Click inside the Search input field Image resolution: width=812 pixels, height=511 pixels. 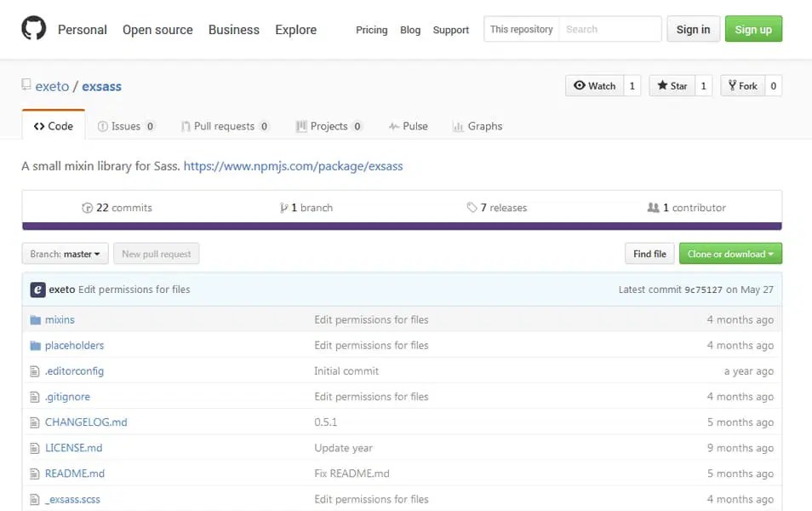pos(609,28)
